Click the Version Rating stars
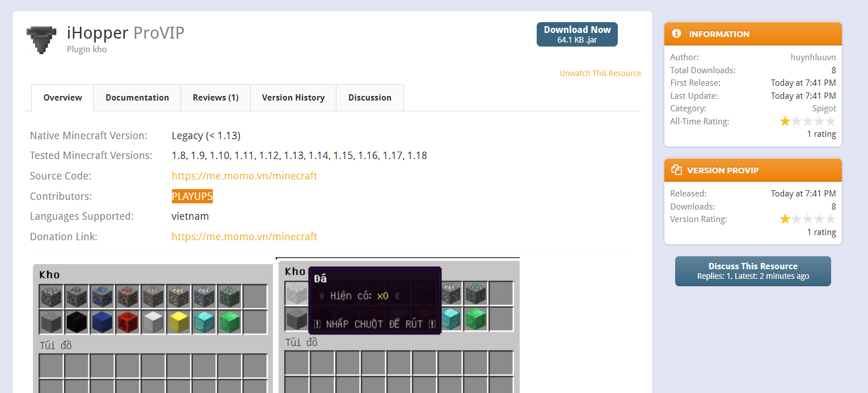Viewport: 868px width, 393px height. click(807, 219)
